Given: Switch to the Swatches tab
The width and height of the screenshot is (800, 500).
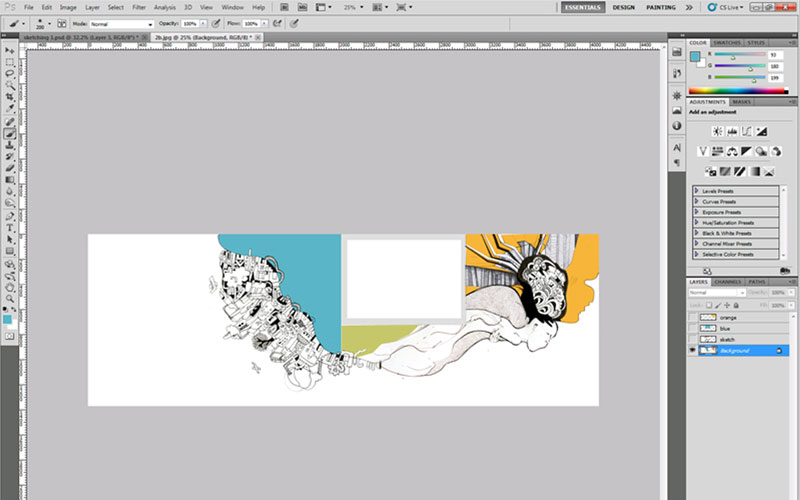Looking at the screenshot, I should 727,42.
